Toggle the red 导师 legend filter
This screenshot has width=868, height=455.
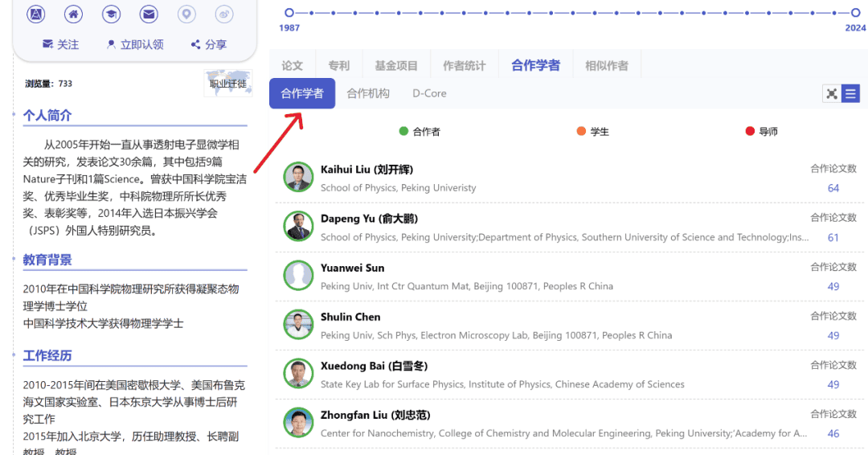(761, 132)
